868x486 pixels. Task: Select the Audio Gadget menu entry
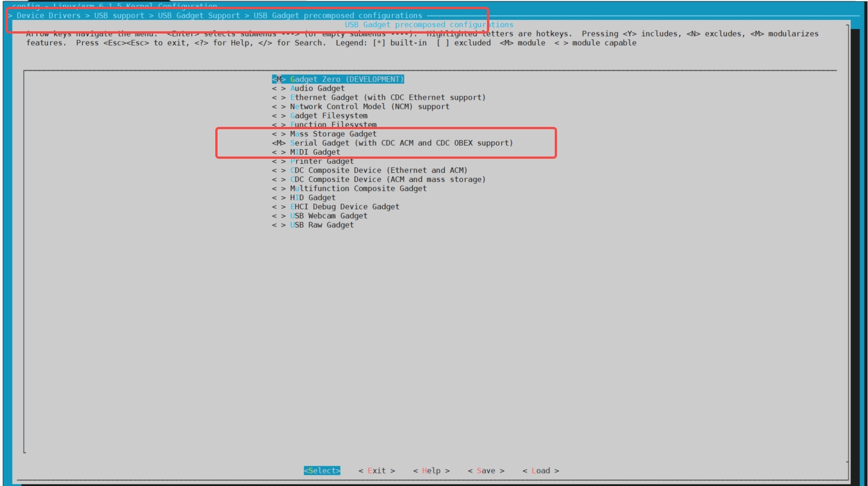(x=317, y=88)
